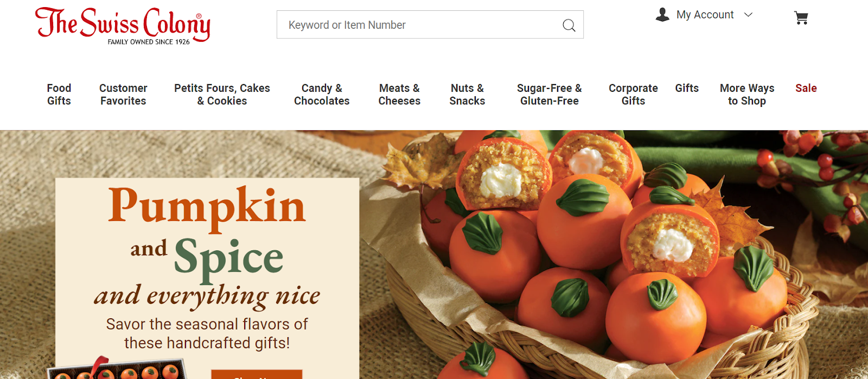868x379 pixels.
Task: Click the Keyword or Item Number field
Action: tap(430, 24)
